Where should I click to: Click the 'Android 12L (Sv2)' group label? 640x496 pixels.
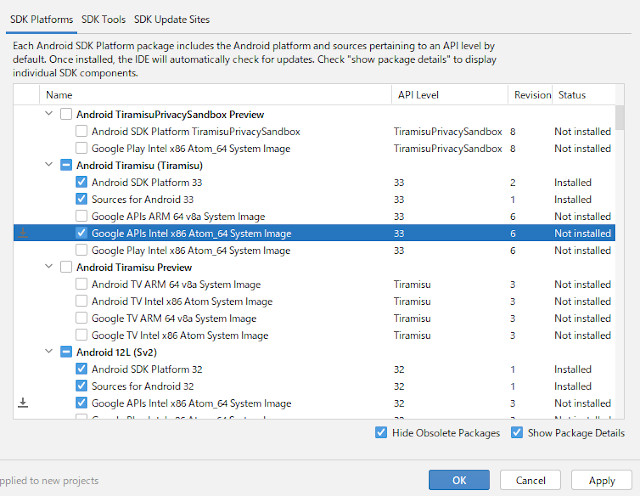pyautogui.click(x=116, y=352)
